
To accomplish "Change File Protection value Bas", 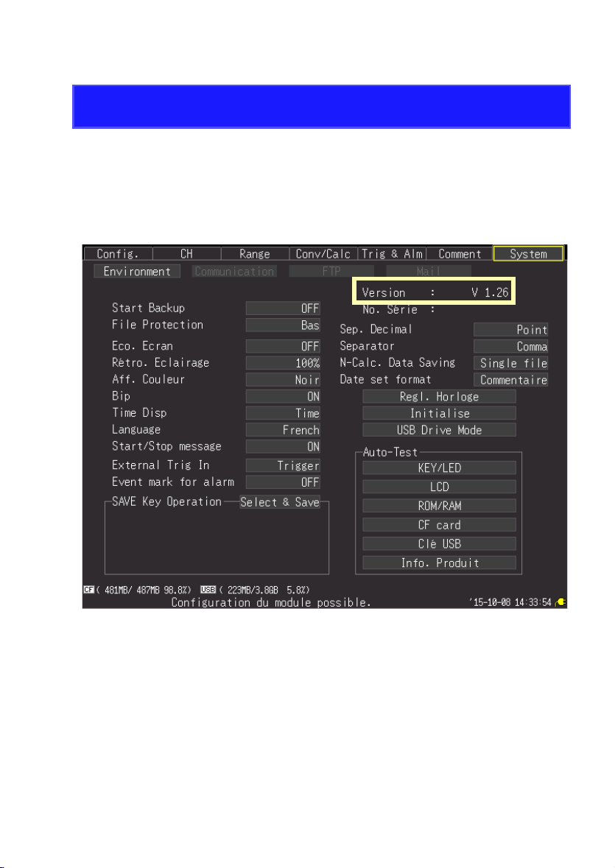I will point(283,325).
